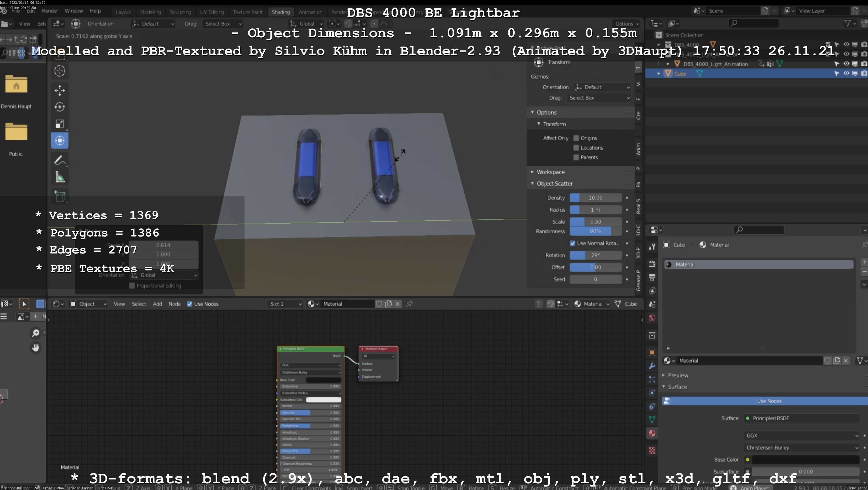Click the outliner filter funnel icon
Image resolution: width=868 pixels, height=490 pixels.
tap(847, 23)
